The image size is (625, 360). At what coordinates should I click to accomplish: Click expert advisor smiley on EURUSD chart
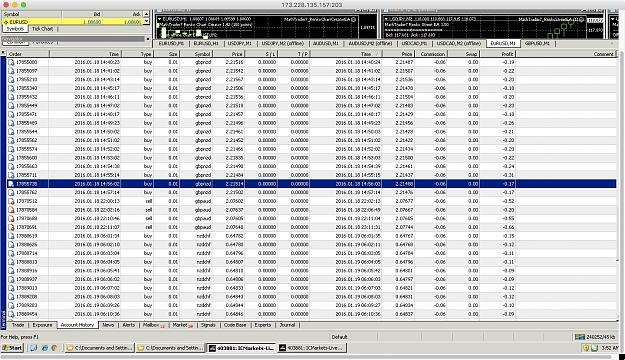tap(353, 19)
